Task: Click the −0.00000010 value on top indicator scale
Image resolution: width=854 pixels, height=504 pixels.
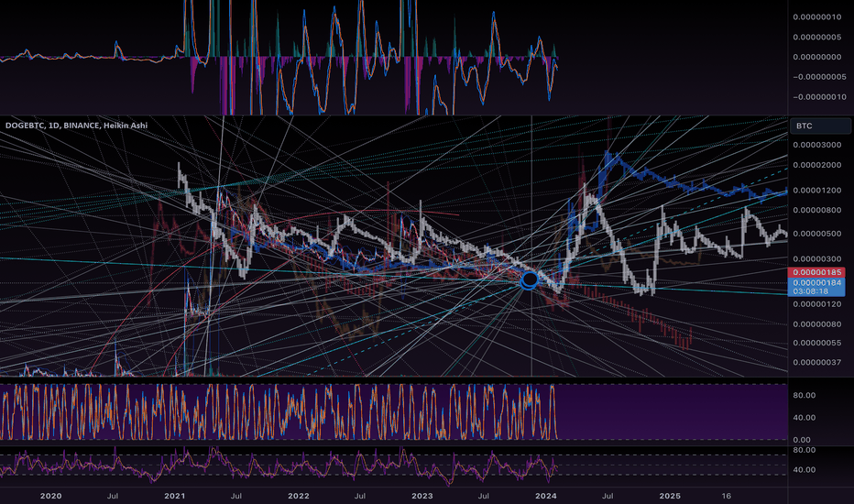Action: 818,97
